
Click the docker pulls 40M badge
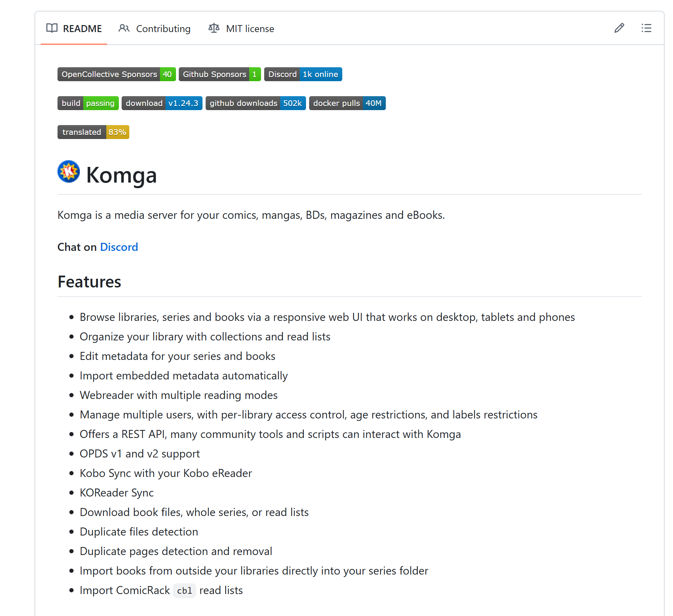click(347, 103)
